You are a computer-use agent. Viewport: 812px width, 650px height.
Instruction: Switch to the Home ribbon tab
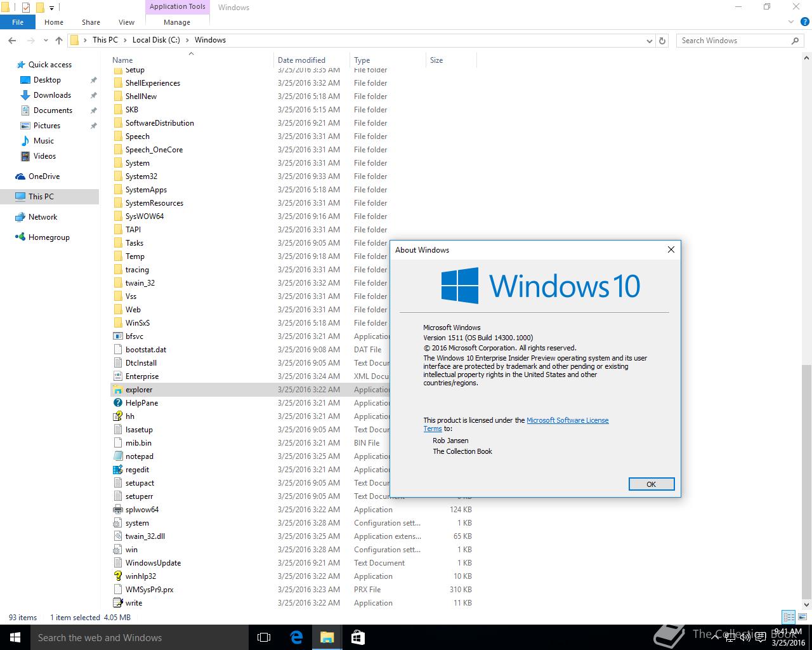54,22
